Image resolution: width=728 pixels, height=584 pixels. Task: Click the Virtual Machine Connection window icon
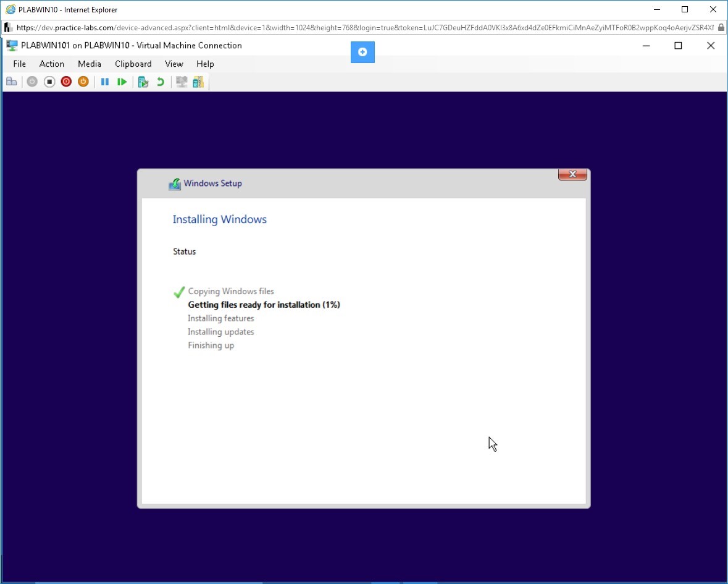tap(12, 46)
